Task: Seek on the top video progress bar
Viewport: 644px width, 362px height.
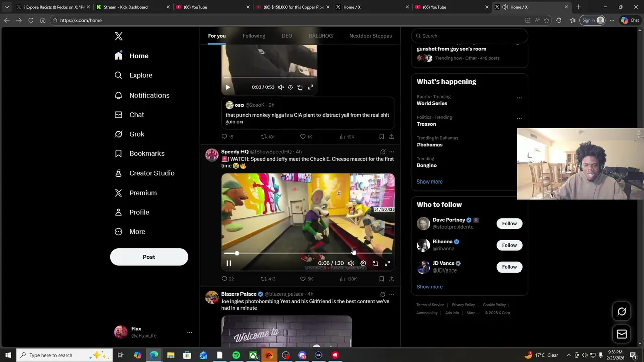Action: [269, 78]
